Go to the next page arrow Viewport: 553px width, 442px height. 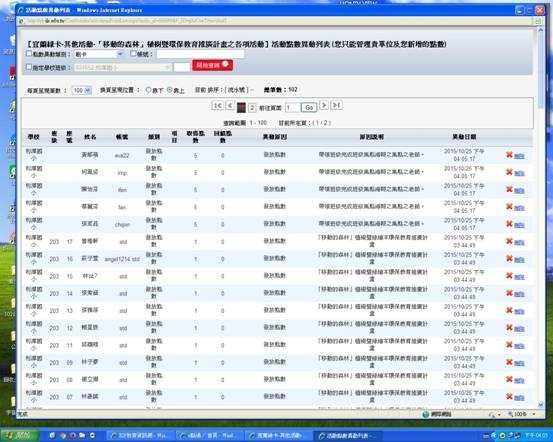(x=323, y=105)
